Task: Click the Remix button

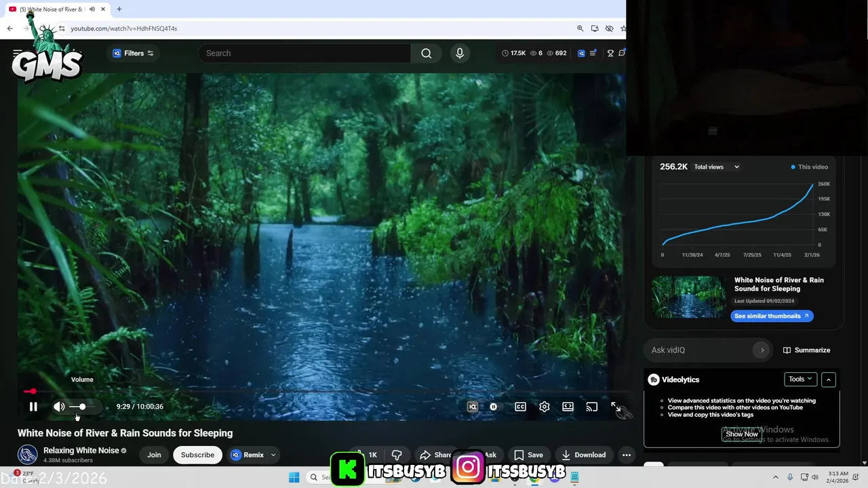Action: (248, 455)
